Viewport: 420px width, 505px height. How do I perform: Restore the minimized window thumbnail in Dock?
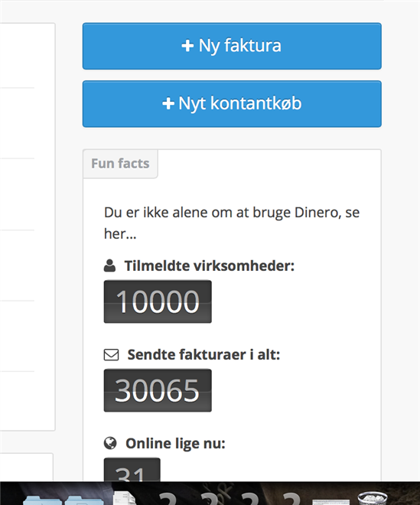click(330, 502)
